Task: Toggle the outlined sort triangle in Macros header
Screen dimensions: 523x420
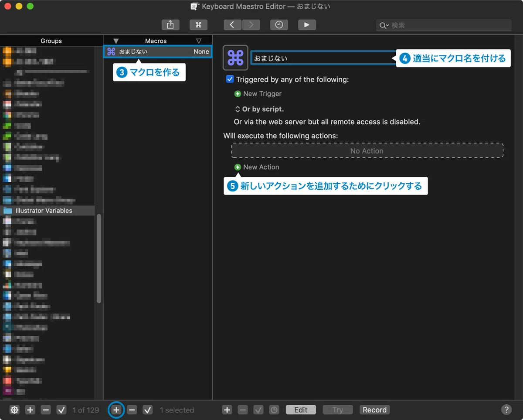Action: coord(199,41)
